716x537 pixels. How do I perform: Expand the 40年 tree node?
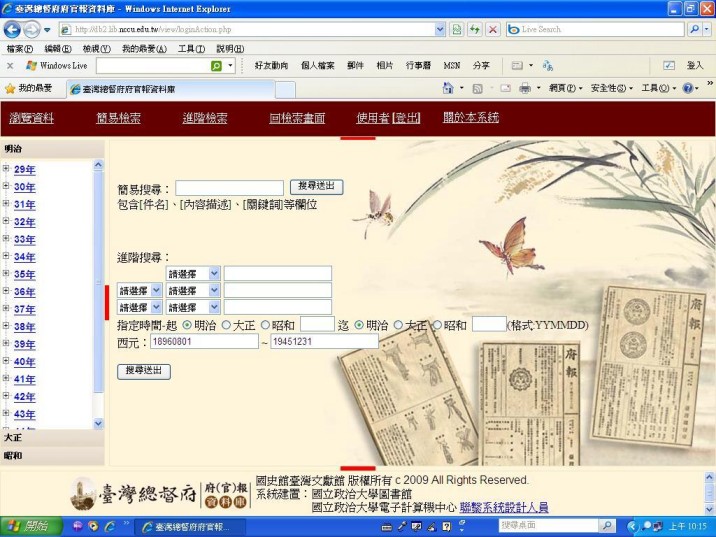[x=6, y=361]
